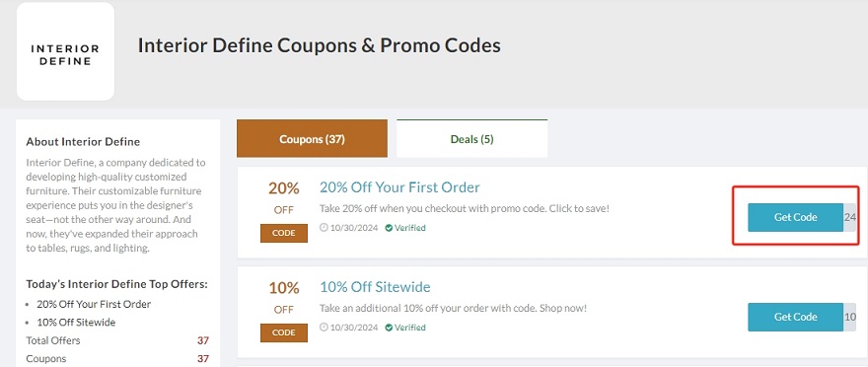Viewport: 868px width, 367px height.
Task: Select sidebar item 20% Off Your First Order
Action: (x=94, y=304)
